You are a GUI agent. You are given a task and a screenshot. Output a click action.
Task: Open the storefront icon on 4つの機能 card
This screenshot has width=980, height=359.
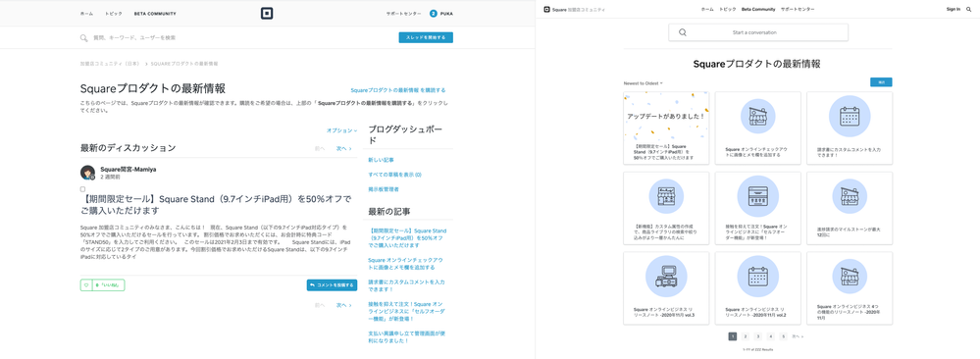[x=850, y=277]
